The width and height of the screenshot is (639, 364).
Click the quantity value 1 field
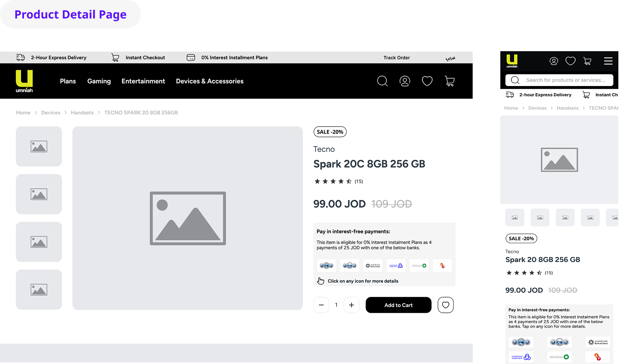click(x=336, y=305)
